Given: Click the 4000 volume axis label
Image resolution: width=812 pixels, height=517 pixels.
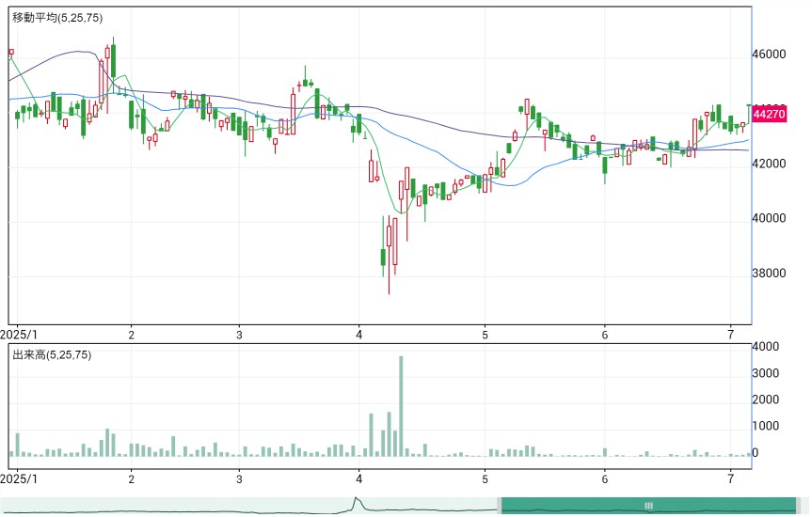Looking at the screenshot, I should coord(766,347).
